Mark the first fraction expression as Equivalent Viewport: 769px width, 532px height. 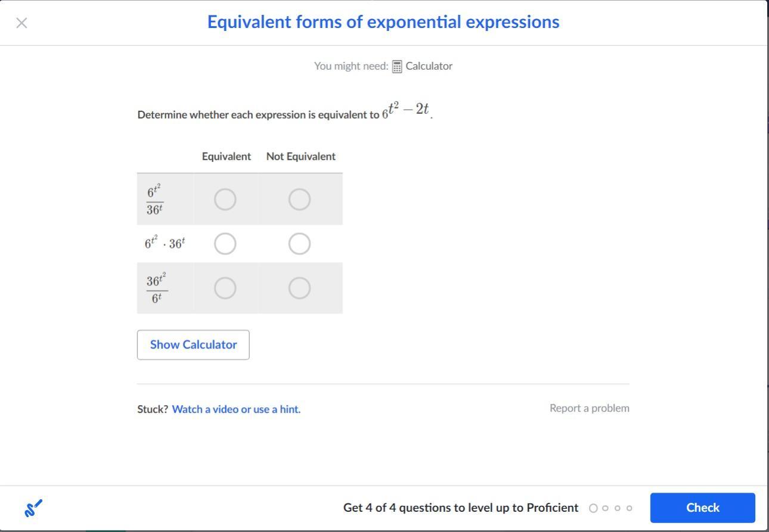click(225, 200)
